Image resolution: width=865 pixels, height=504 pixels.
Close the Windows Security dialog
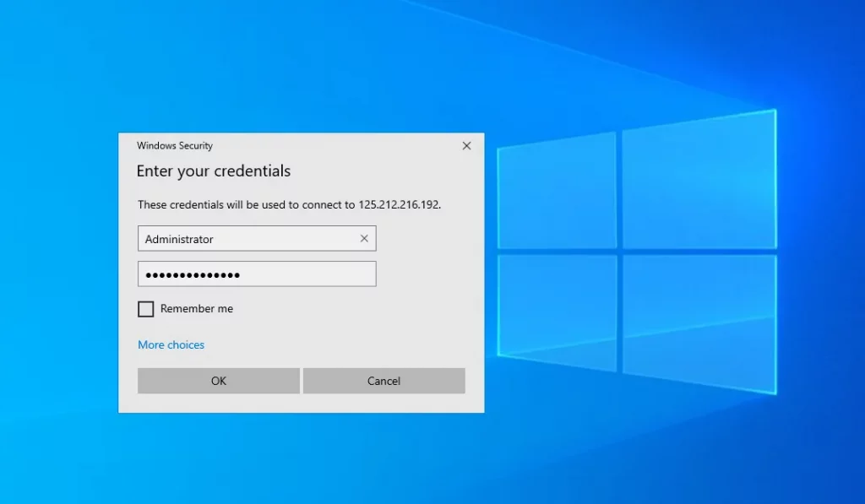point(466,146)
